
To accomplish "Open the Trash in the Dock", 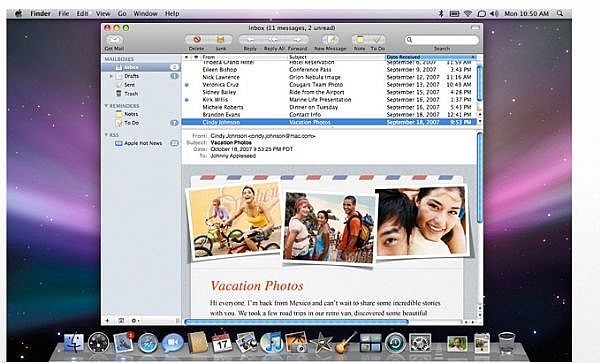I will [x=507, y=342].
